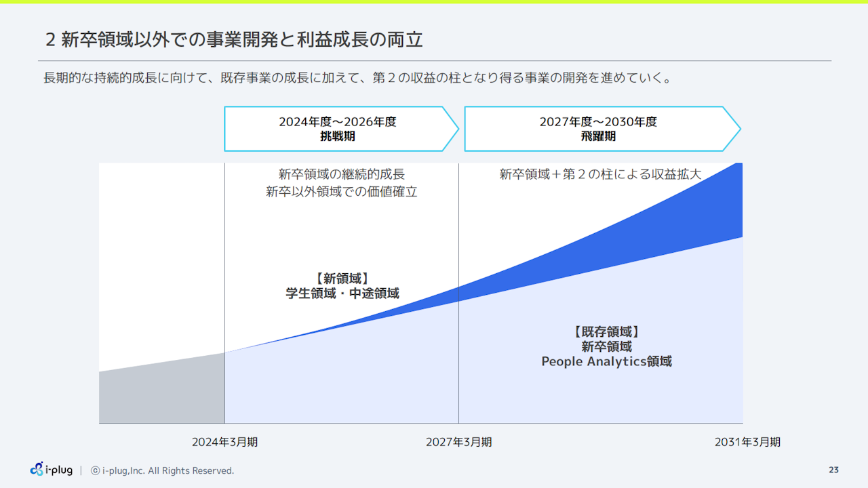Click the chart baseline axis at the bottom
This screenshot has height=488, width=868.
click(420, 423)
